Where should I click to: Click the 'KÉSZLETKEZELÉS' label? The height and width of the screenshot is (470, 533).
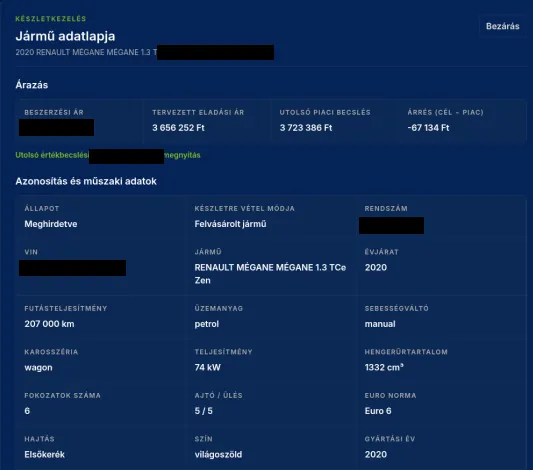click(51, 19)
